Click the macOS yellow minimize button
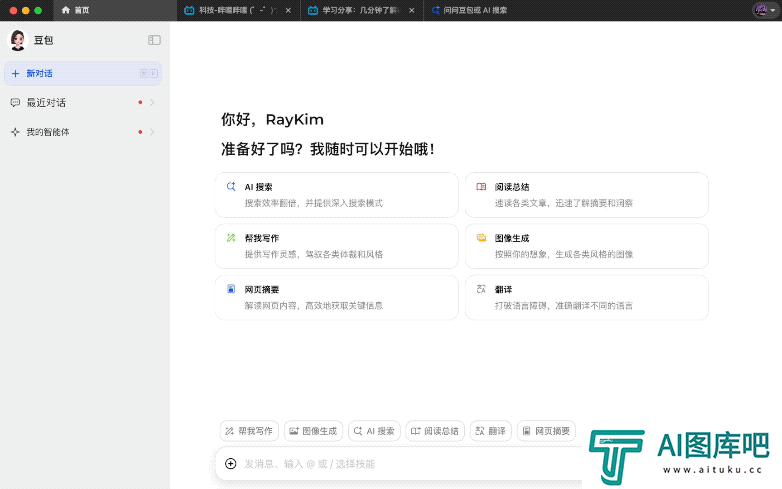 [25, 10]
